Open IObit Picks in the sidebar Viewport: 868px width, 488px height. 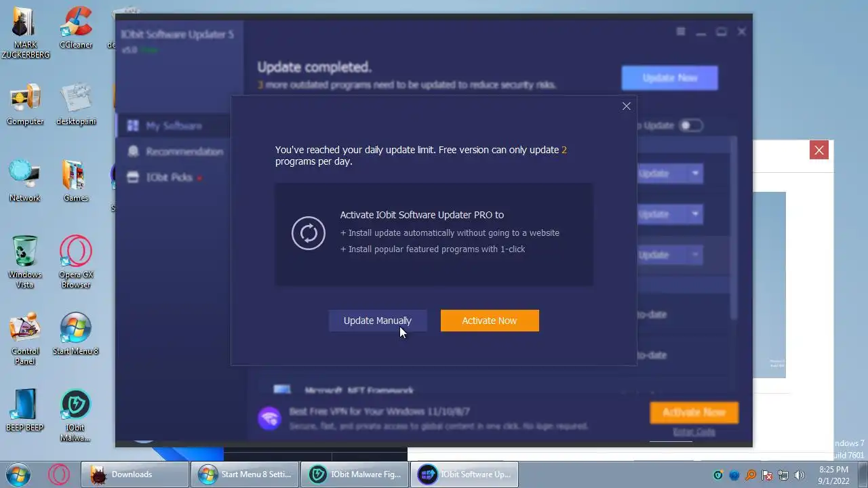(x=170, y=177)
